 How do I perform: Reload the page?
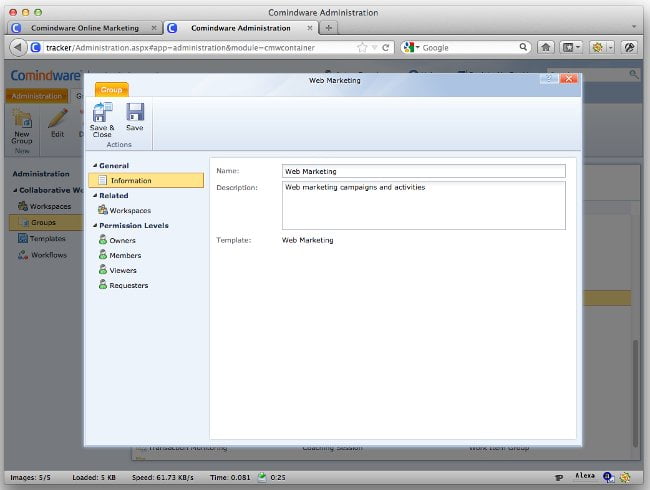coord(386,48)
